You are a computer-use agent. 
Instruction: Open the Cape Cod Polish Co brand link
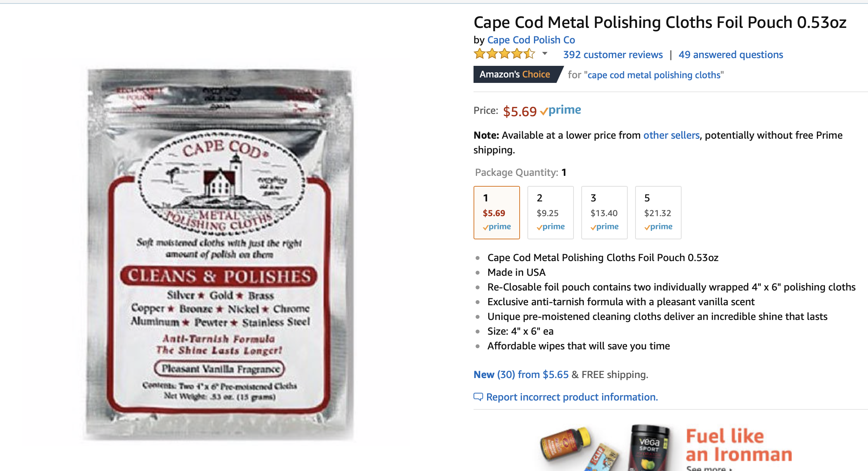(x=531, y=40)
